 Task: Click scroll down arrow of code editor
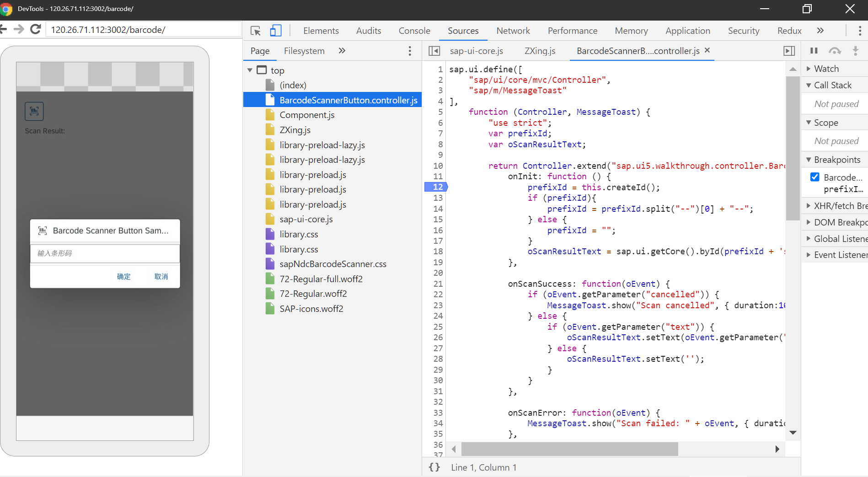point(793,432)
